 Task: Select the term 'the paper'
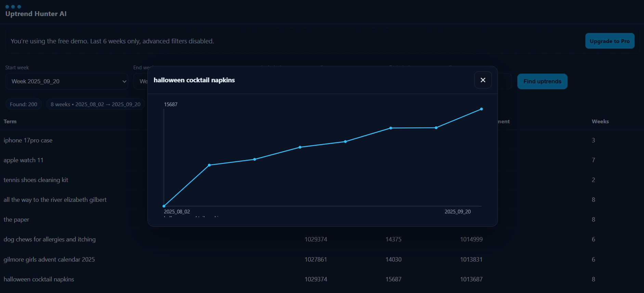tap(16, 220)
